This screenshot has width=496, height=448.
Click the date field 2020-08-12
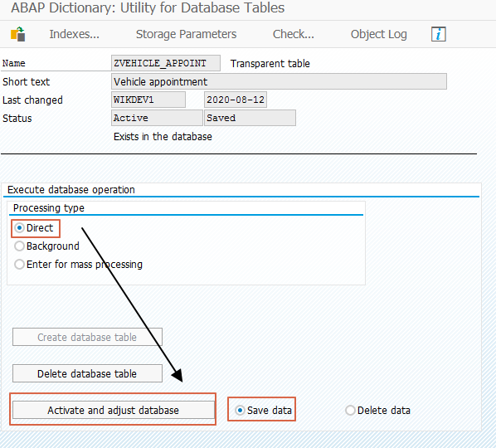(x=236, y=100)
